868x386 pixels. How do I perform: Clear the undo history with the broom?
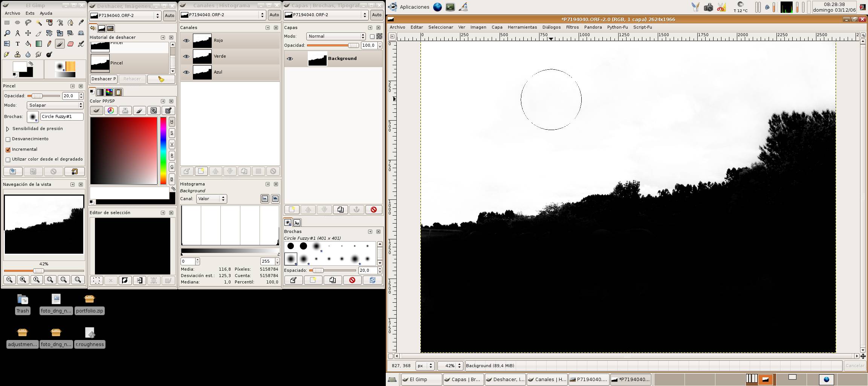point(161,79)
